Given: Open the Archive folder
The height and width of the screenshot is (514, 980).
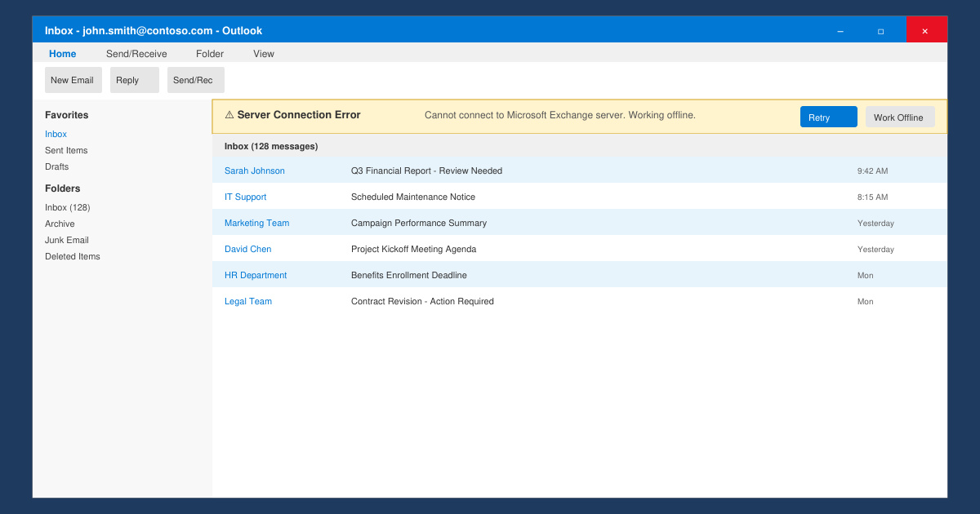Looking at the screenshot, I should click(x=60, y=224).
